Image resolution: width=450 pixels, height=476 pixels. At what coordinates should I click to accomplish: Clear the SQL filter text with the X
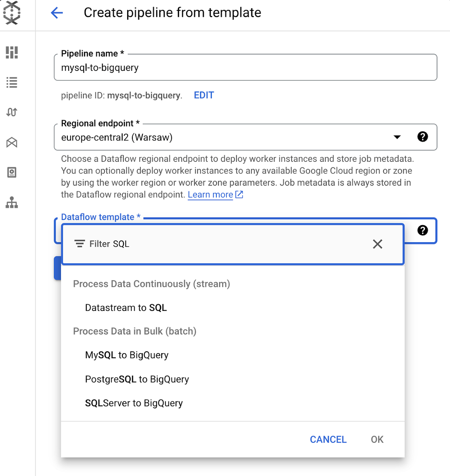[x=377, y=244]
